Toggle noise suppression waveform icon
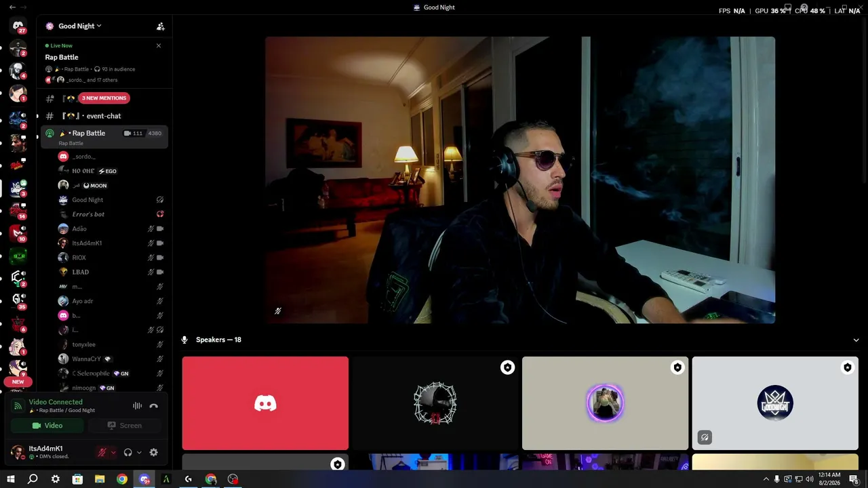868x488 pixels. 137,406
